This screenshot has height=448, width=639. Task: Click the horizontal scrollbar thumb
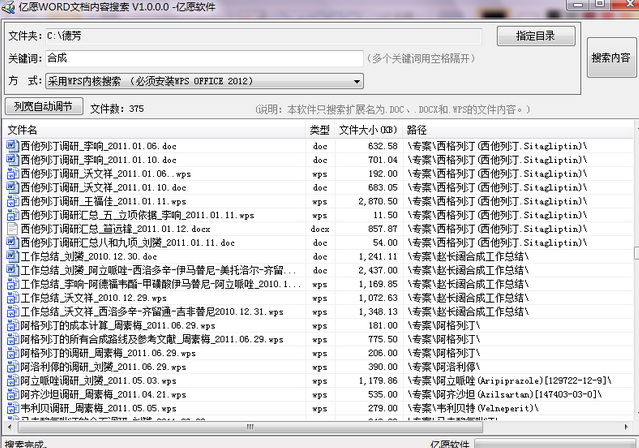click(x=250, y=427)
